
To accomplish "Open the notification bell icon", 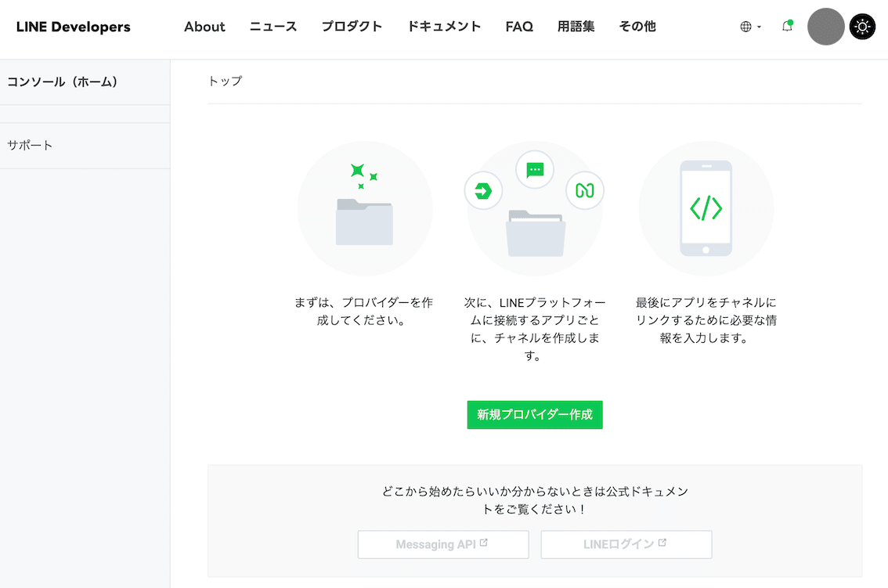I will click(787, 26).
